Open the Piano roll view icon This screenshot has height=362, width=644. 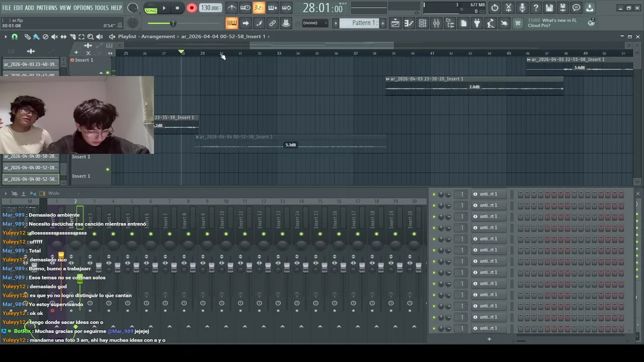click(x=409, y=23)
